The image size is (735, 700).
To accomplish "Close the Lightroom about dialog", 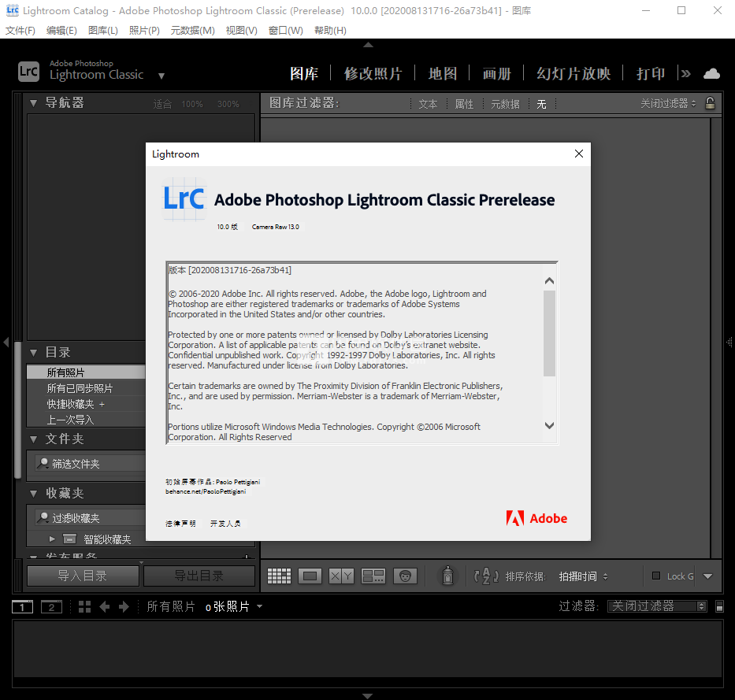I will (x=579, y=154).
